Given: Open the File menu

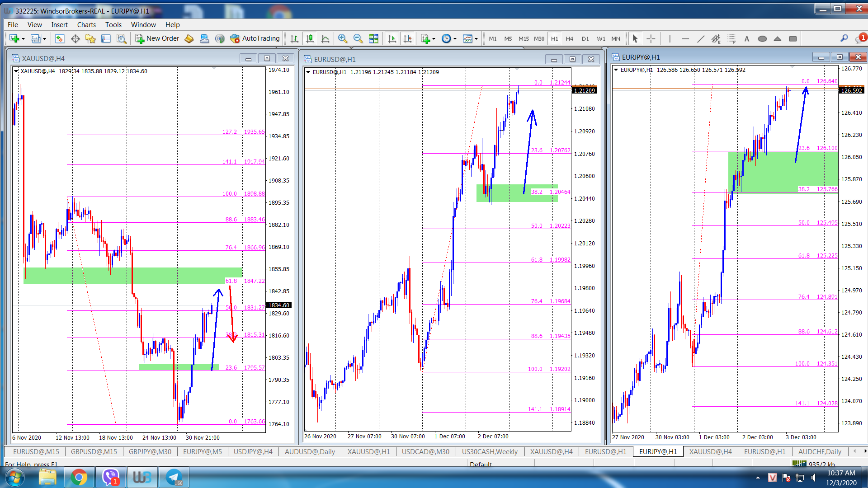Looking at the screenshot, I should 13,25.
